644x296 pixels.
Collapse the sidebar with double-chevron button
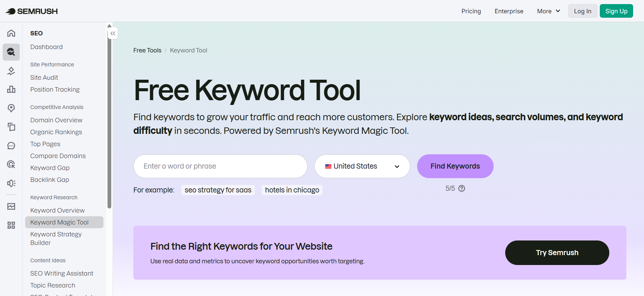coord(113,33)
